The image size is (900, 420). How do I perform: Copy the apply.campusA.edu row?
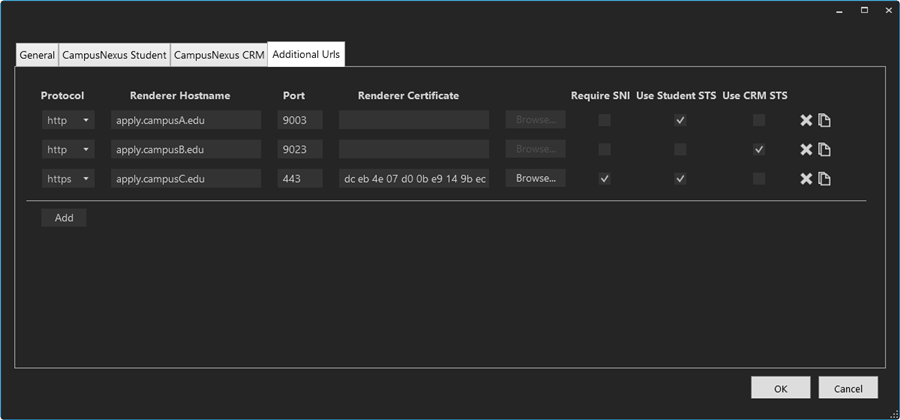[825, 121]
